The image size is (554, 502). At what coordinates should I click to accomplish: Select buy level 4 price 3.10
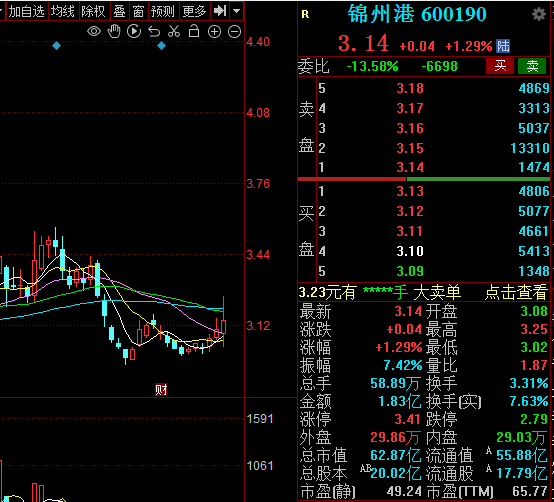[x=410, y=251]
